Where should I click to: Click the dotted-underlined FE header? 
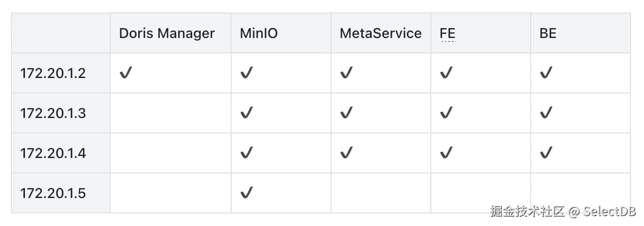click(447, 33)
